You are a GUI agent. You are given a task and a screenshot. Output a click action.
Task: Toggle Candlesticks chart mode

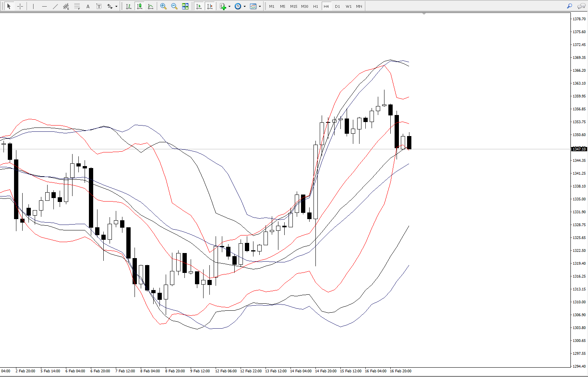pos(139,6)
